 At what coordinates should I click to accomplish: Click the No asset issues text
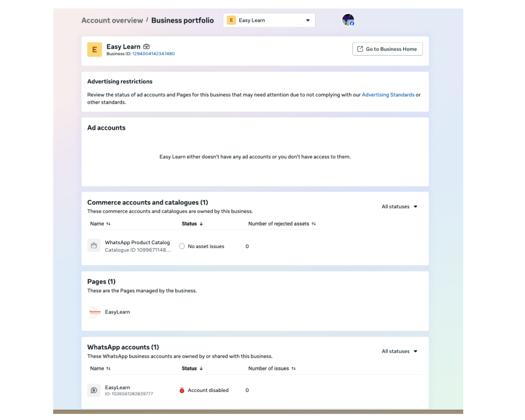[206, 246]
